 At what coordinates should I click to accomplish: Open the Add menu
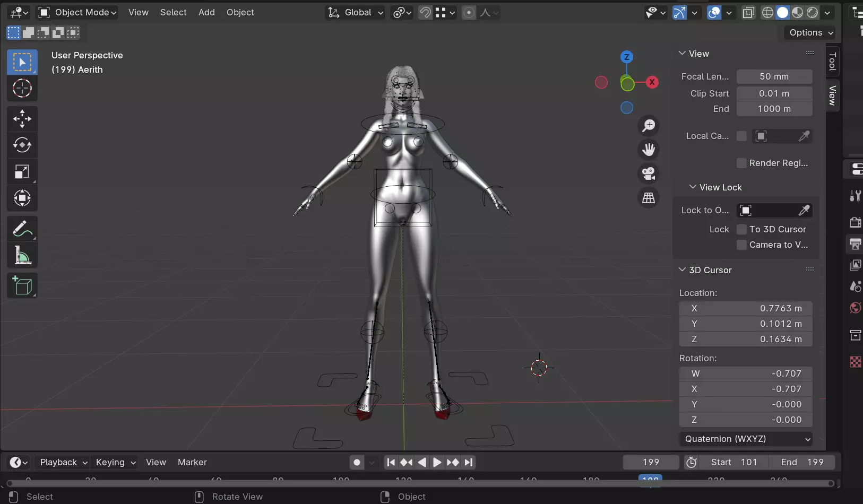pyautogui.click(x=206, y=12)
